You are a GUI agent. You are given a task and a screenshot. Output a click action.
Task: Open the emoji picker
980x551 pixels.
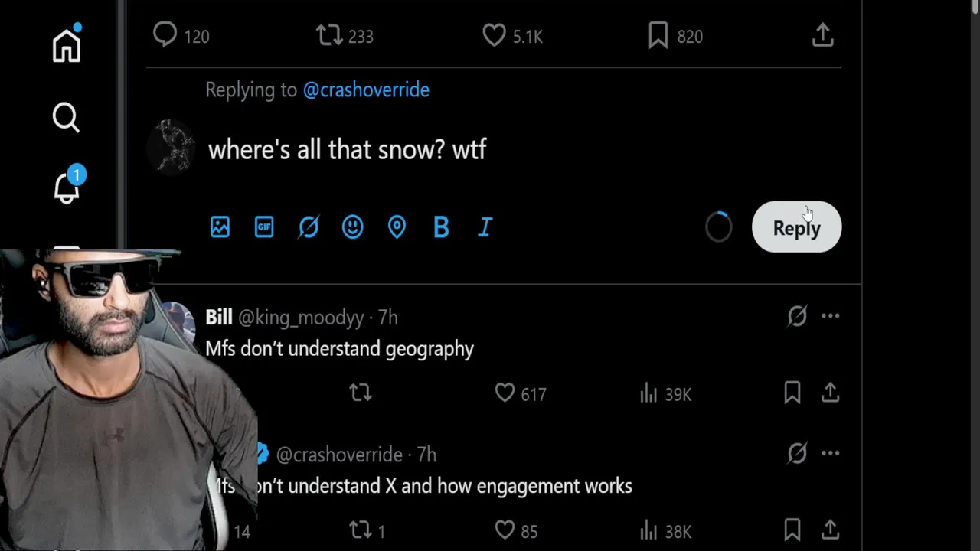[x=352, y=227]
